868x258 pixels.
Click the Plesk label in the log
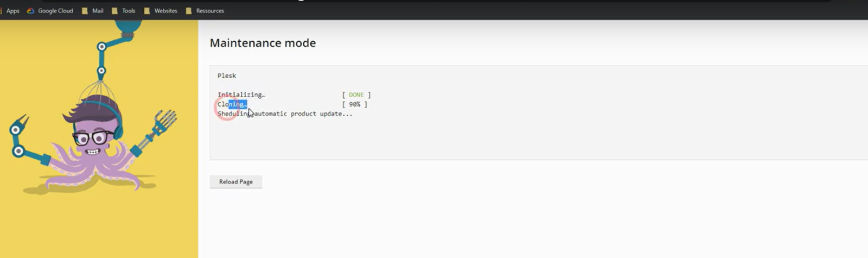point(227,75)
